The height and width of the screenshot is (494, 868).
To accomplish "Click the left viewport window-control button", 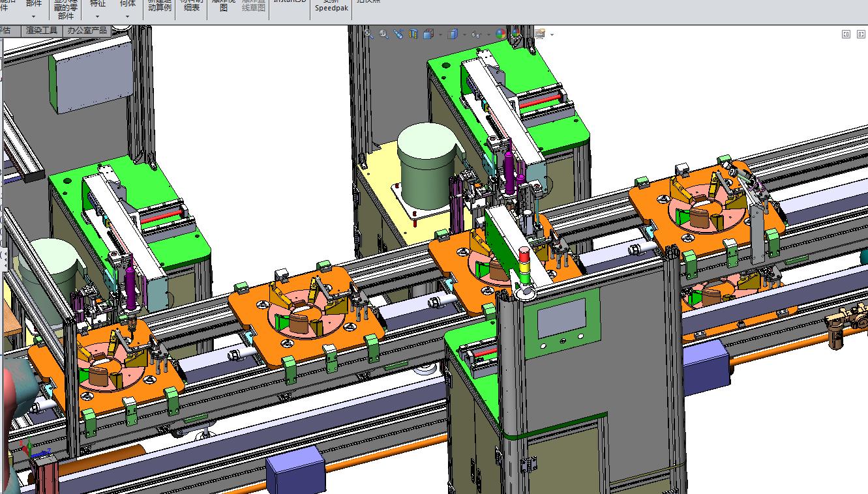I will [x=846, y=34].
